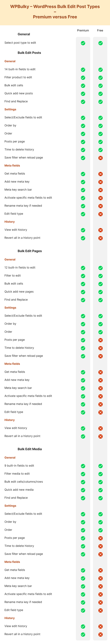Click Premium checkmark for 12 built-in fields to edit
Image resolution: width=110 pixels, height=644 pixels.
[x=83, y=268]
